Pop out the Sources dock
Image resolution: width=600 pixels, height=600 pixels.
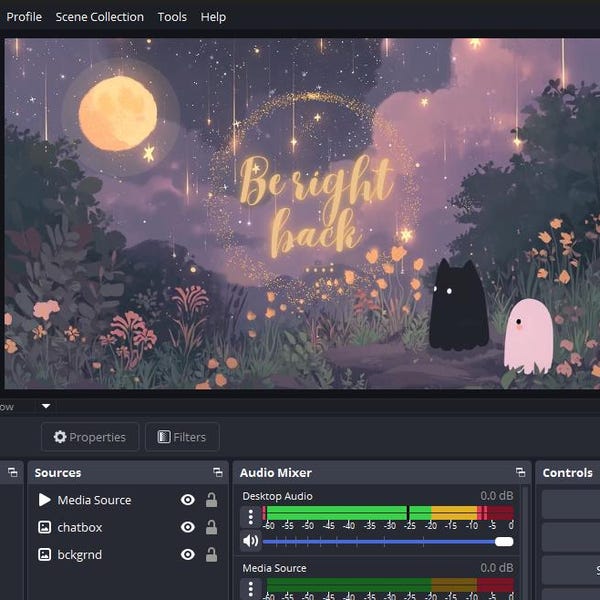tap(218, 473)
